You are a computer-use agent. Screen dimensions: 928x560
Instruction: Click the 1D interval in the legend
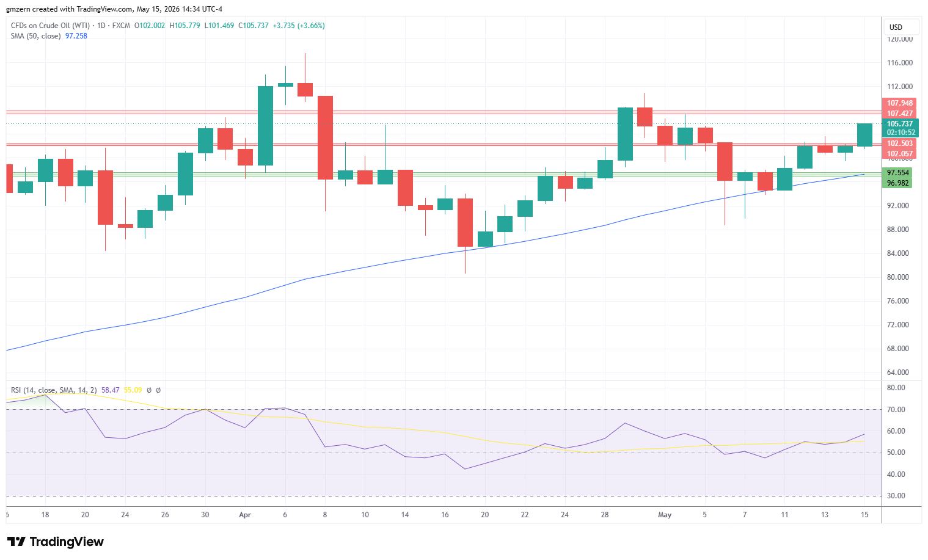(x=101, y=26)
